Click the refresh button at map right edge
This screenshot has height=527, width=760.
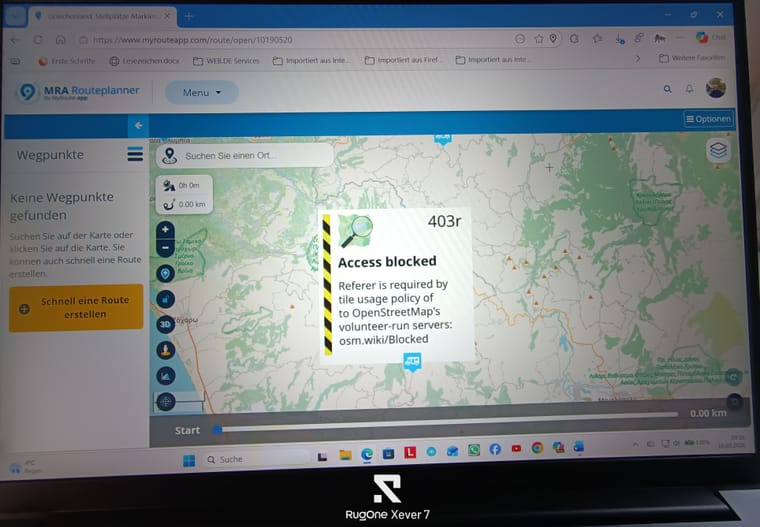tap(733, 376)
